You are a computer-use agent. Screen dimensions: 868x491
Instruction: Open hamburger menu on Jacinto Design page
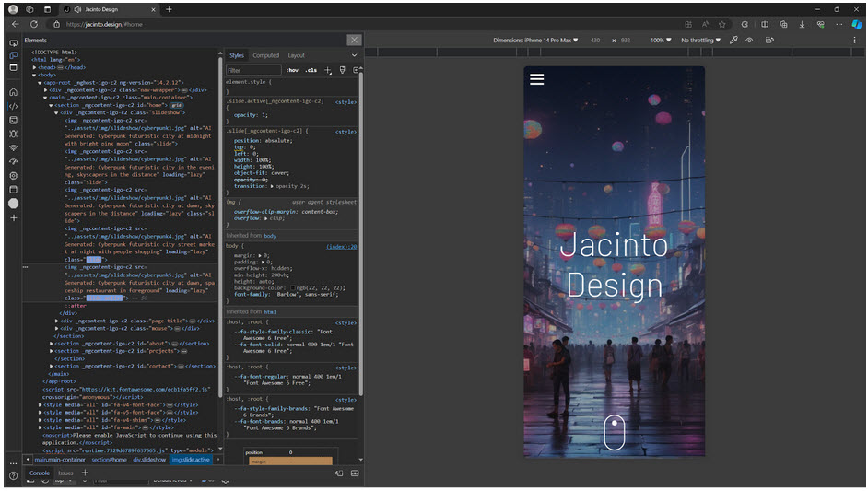click(x=536, y=79)
